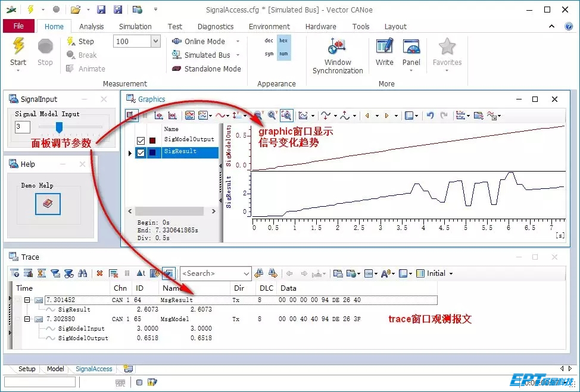Click difference marker icon in Graphics toolbar
Screen dimensions: 580x392
[172, 116]
